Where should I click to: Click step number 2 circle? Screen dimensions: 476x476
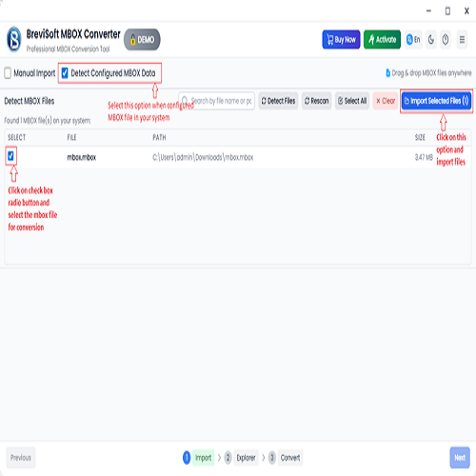coord(228,458)
